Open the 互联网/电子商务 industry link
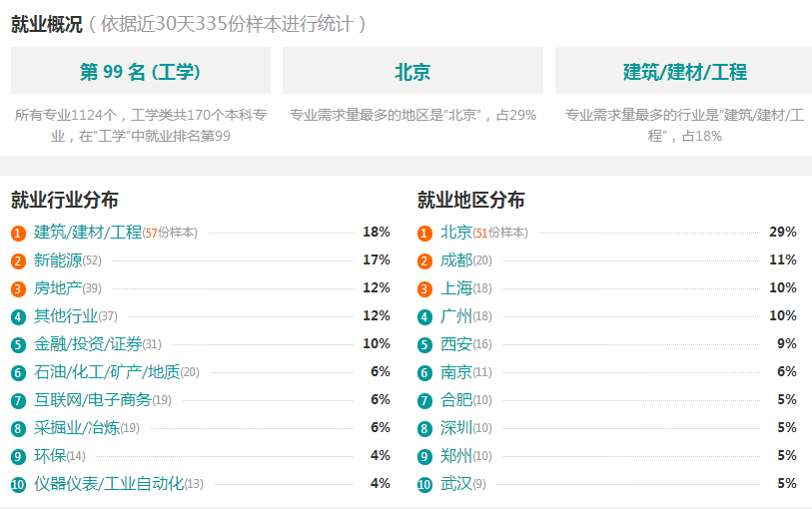The image size is (812, 509). click(x=93, y=399)
